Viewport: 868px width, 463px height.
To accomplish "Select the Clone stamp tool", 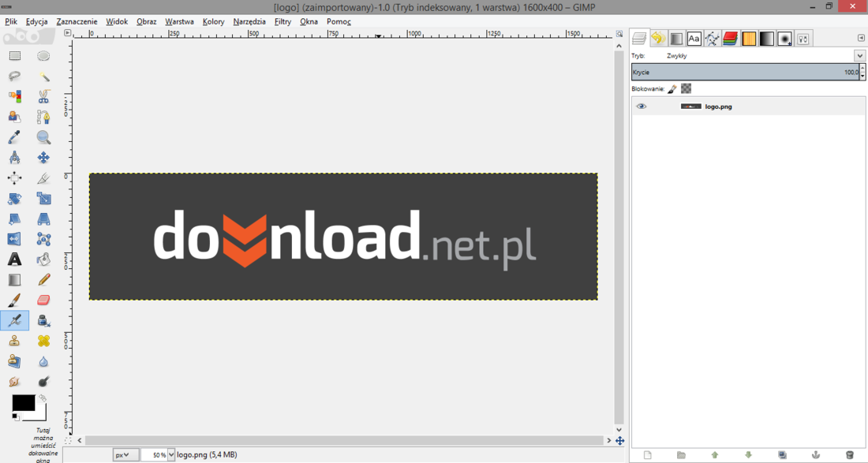I will [x=14, y=341].
